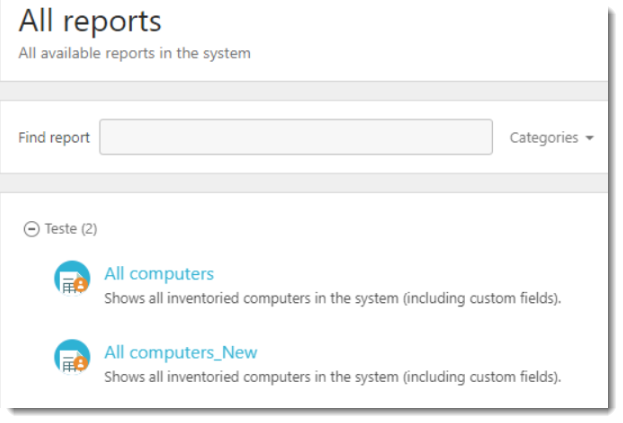The height and width of the screenshot is (423, 623).
Task: Collapse the Teste (2) group
Action: click(x=31, y=229)
